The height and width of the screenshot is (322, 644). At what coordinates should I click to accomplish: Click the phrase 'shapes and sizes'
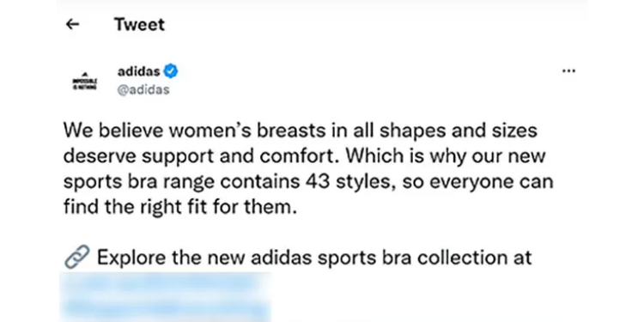point(458,131)
